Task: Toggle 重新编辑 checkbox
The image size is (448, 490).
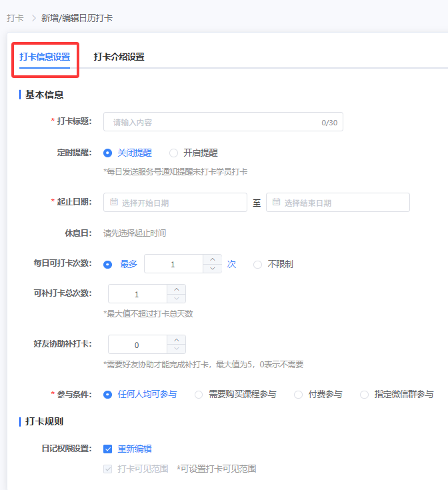Action: coord(108,449)
